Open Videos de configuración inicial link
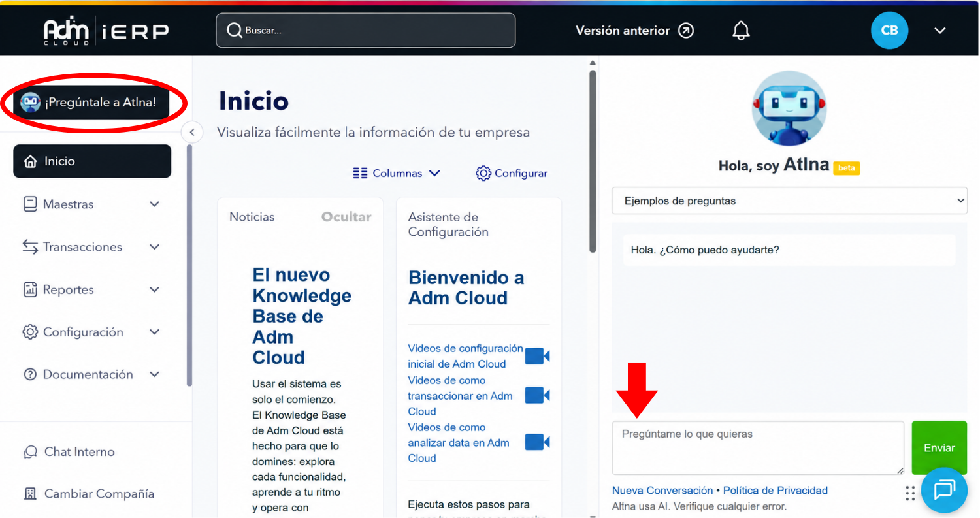The image size is (980, 518). 465,356
